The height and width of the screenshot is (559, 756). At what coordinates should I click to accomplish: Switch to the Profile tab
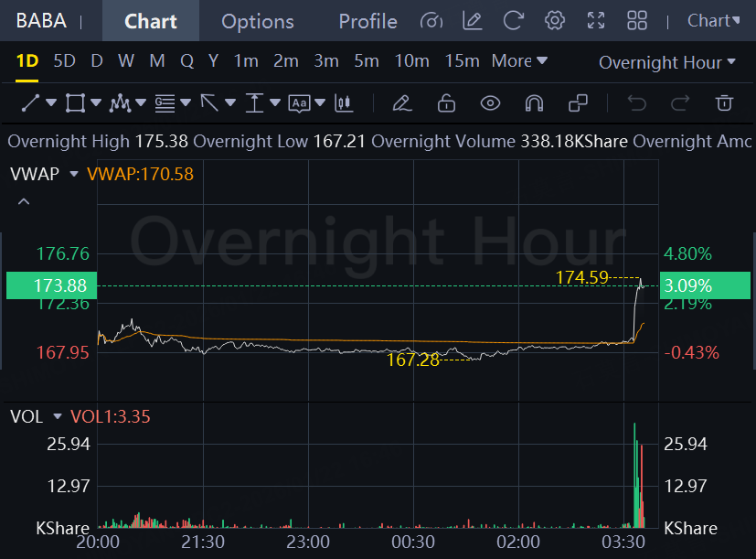click(367, 21)
